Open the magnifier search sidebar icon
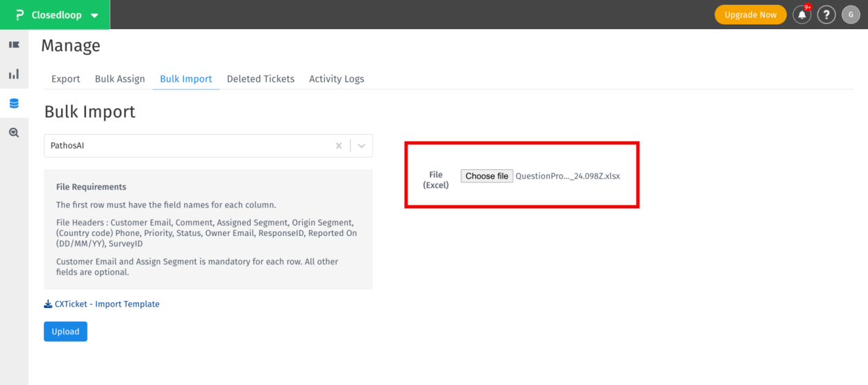Image resolution: width=868 pixels, height=385 pixels. [x=14, y=132]
